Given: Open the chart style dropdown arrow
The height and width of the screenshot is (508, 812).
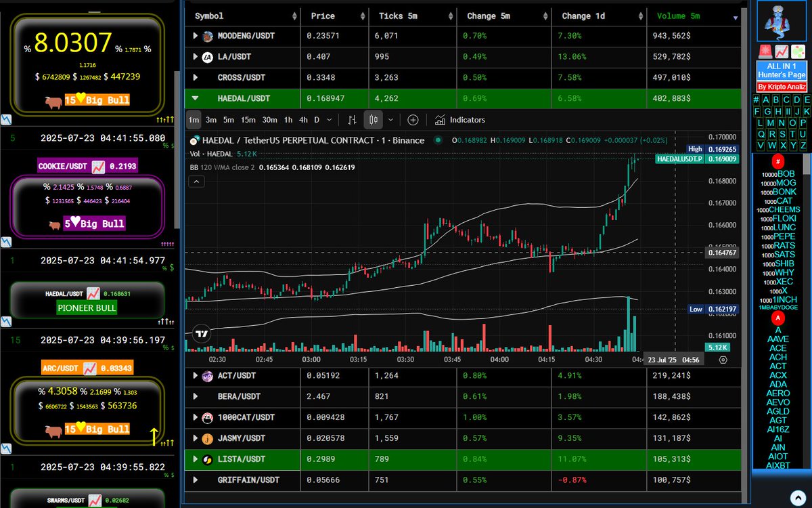Looking at the screenshot, I should pyautogui.click(x=390, y=120).
